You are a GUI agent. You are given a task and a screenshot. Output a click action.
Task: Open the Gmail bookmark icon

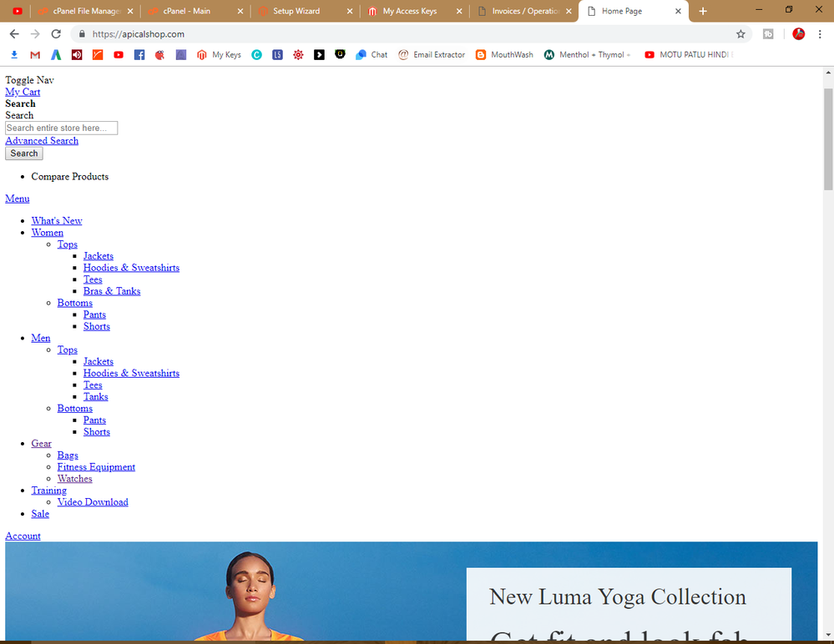coord(35,55)
